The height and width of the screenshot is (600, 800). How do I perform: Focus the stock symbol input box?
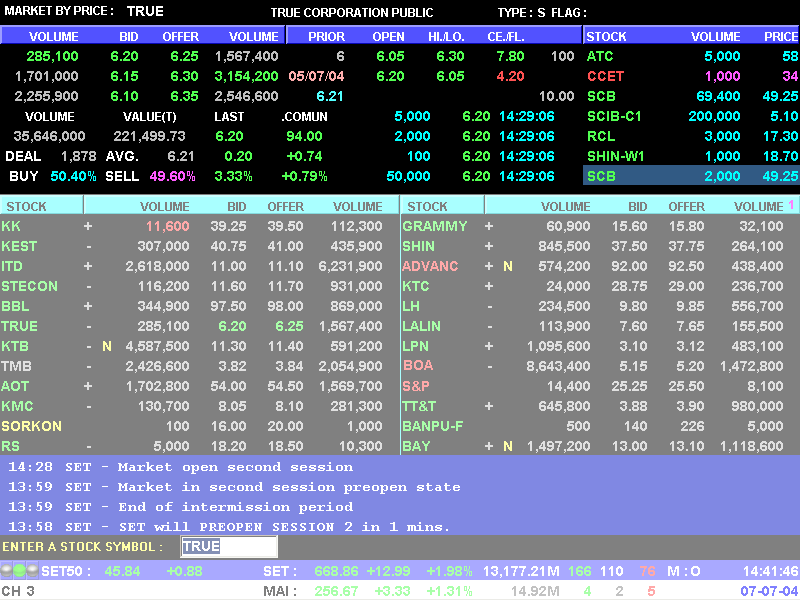tap(229, 547)
